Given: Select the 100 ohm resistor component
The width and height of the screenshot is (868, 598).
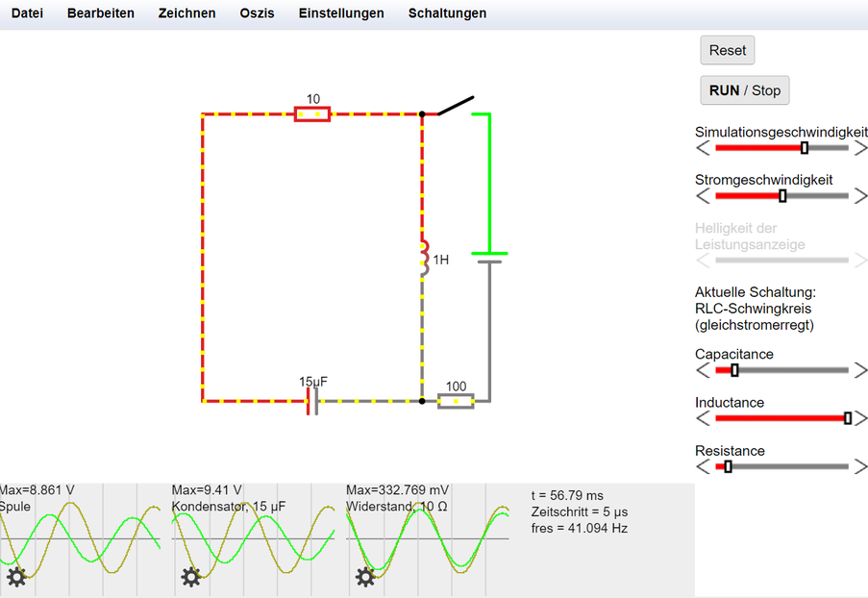Looking at the screenshot, I should (456, 401).
